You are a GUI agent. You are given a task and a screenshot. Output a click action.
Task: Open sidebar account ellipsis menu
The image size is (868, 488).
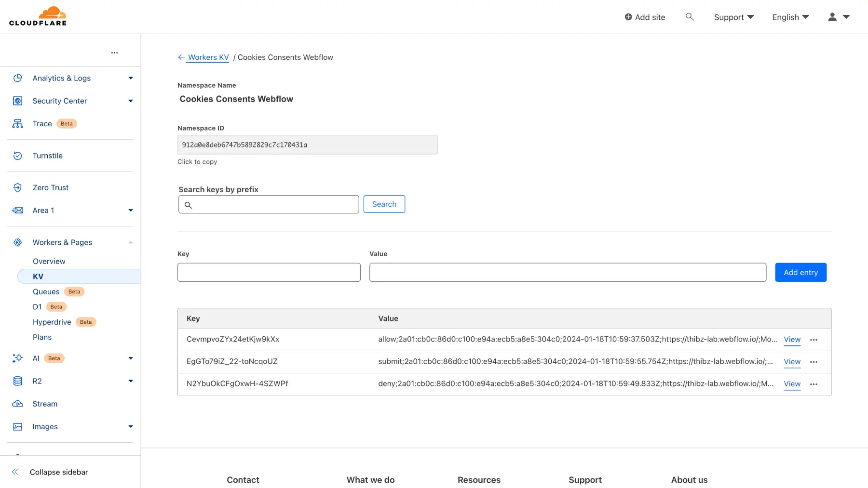tap(114, 53)
